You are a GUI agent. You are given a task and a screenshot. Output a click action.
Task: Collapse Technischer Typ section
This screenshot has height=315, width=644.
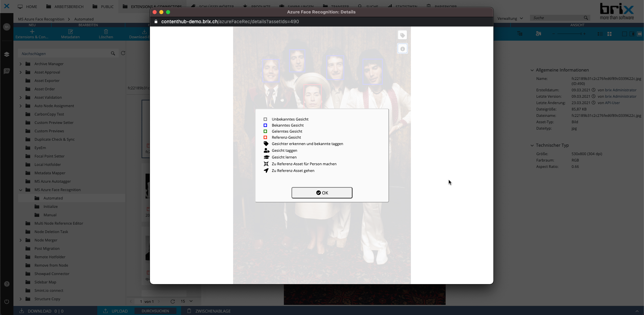pyautogui.click(x=532, y=145)
